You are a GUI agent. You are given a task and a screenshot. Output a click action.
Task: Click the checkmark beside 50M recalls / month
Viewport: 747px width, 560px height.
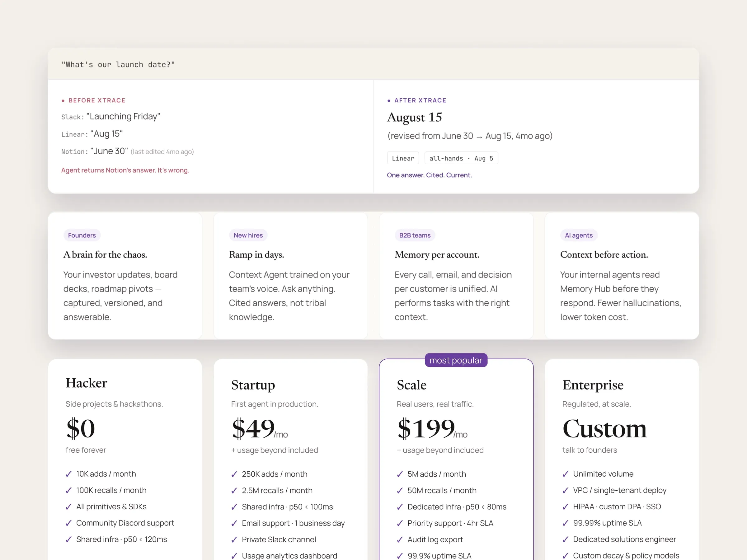(x=400, y=490)
